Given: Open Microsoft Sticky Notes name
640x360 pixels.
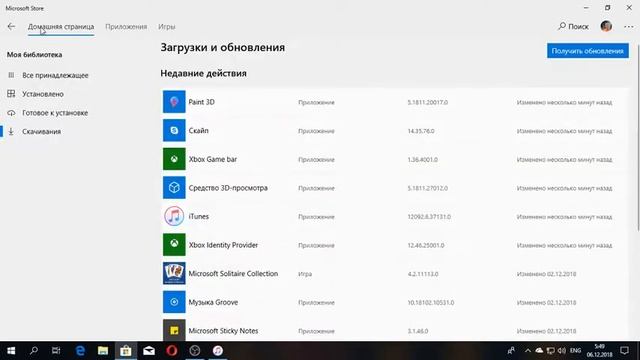Looking at the screenshot, I should [x=223, y=331].
